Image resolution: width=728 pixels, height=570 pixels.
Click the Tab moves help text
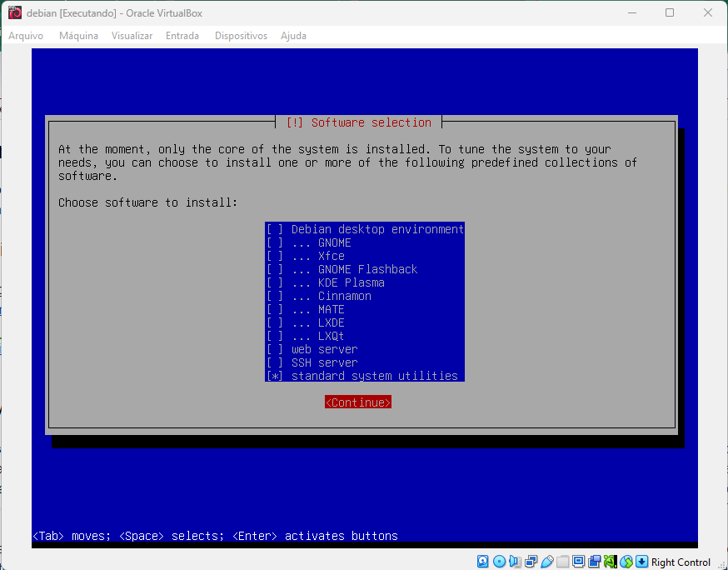(216, 536)
